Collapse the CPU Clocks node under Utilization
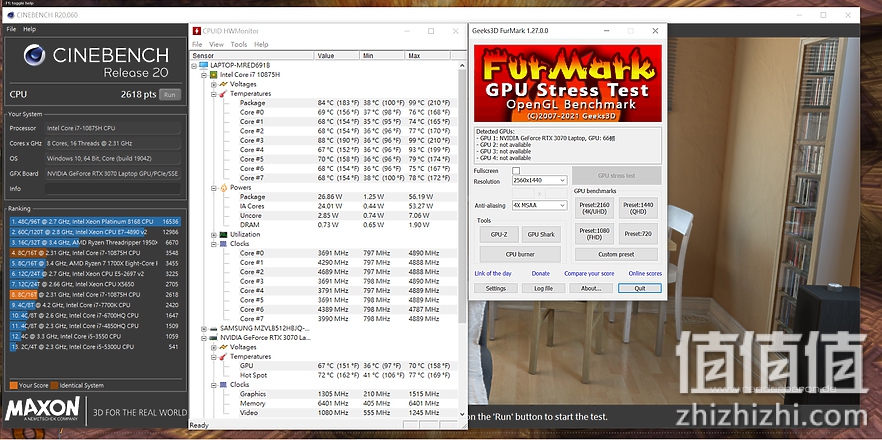 pos(214,244)
